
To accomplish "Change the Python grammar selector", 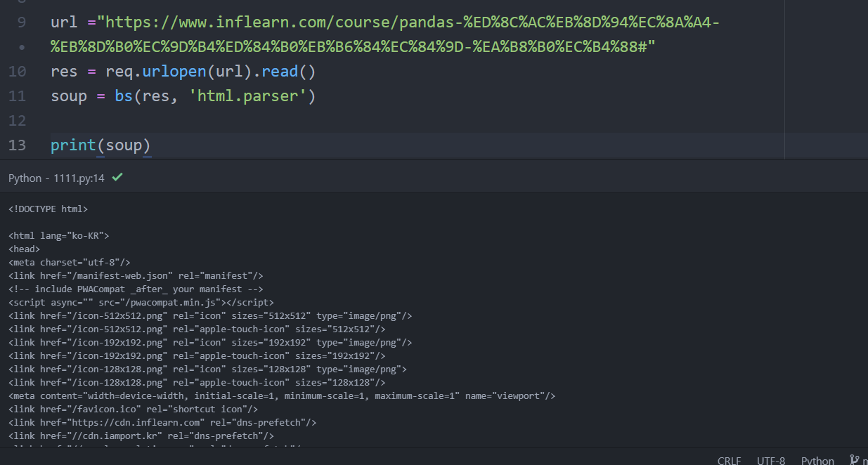I will click(x=817, y=461).
